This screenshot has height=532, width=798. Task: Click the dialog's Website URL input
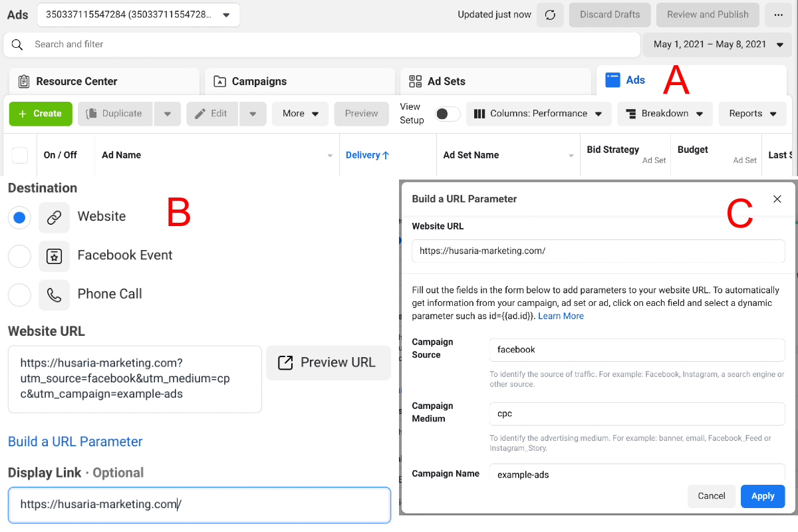tap(598, 251)
